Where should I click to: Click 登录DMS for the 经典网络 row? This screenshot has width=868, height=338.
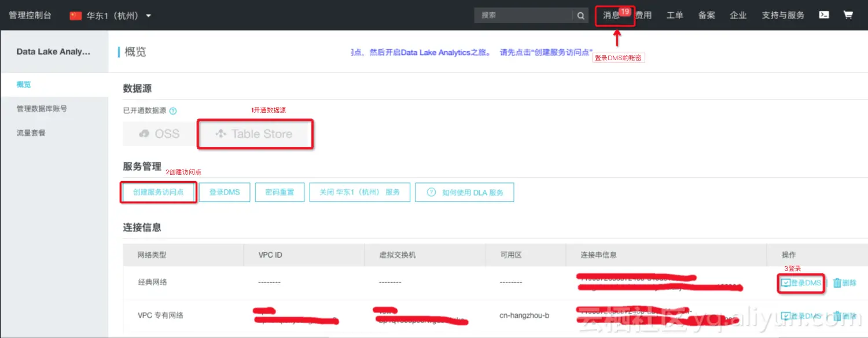point(801,283)
